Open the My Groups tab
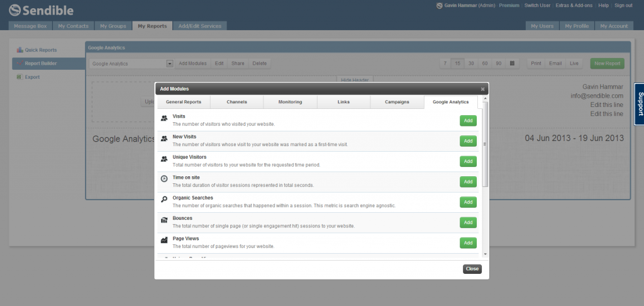The height and width of the screenshot is (306, 644). 113,26
